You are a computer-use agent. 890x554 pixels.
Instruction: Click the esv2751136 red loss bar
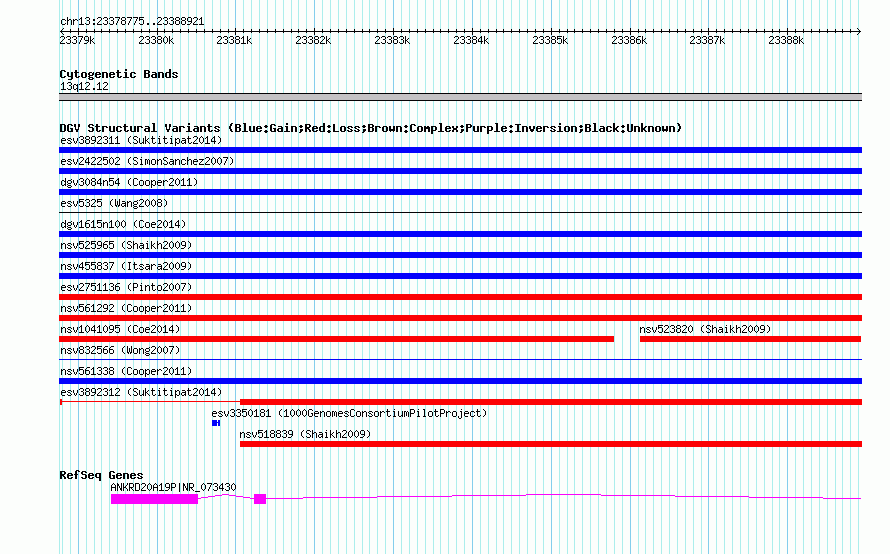point(460,297)
